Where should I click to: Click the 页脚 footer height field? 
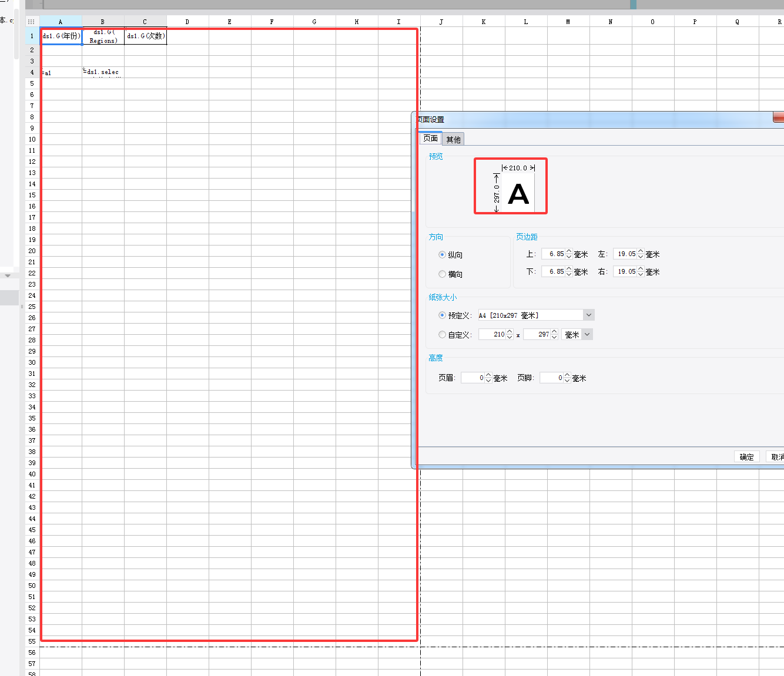551,378
